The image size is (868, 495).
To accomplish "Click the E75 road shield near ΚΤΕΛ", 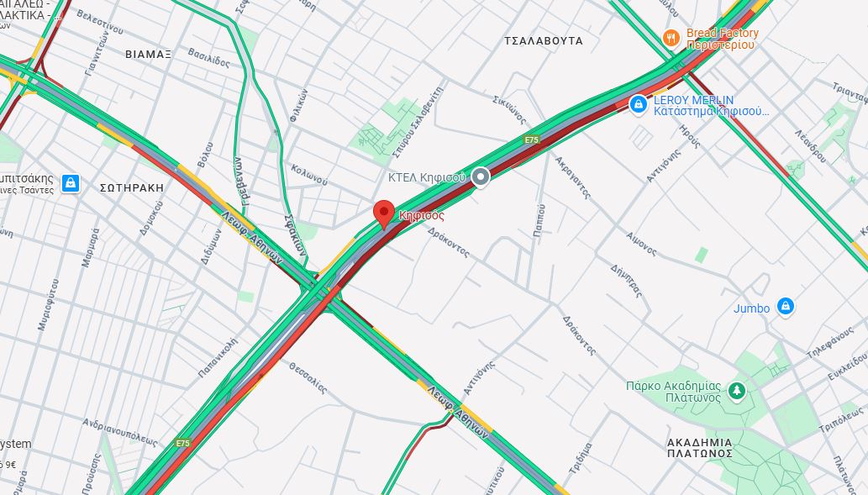I will click(531, 140).
